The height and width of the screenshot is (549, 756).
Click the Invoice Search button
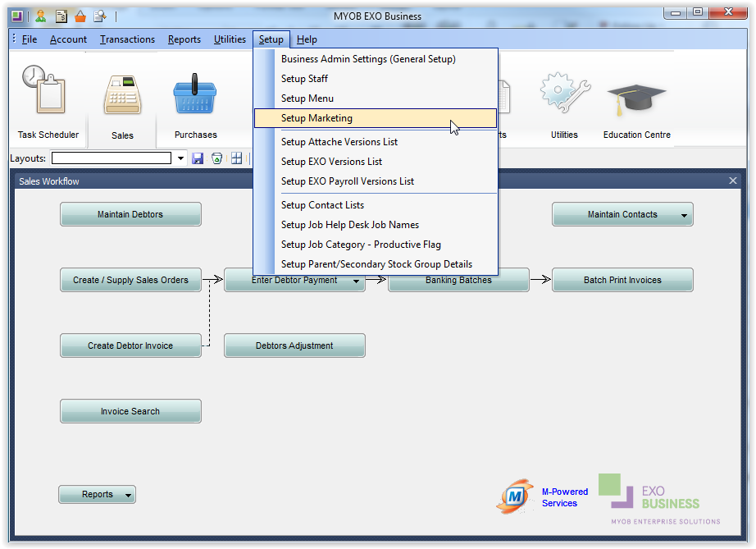130,411
